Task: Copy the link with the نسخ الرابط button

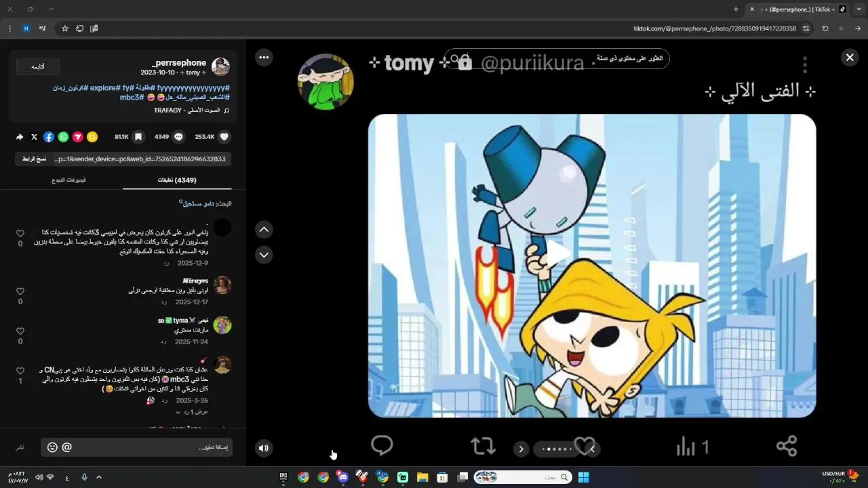Action: [x=34, y=159]
